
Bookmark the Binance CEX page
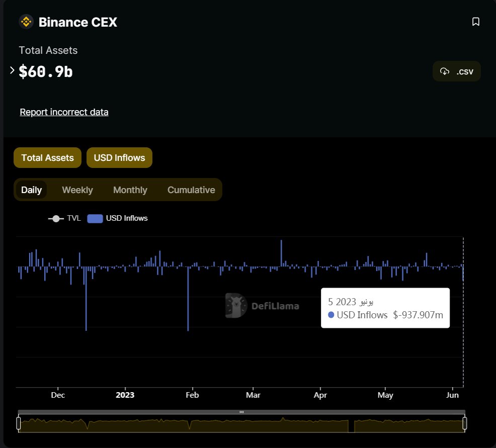click(x=475, y=22)
